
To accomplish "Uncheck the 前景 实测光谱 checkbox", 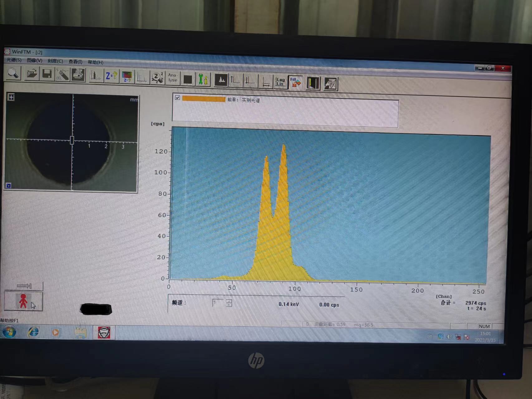I will coord(177,98).
